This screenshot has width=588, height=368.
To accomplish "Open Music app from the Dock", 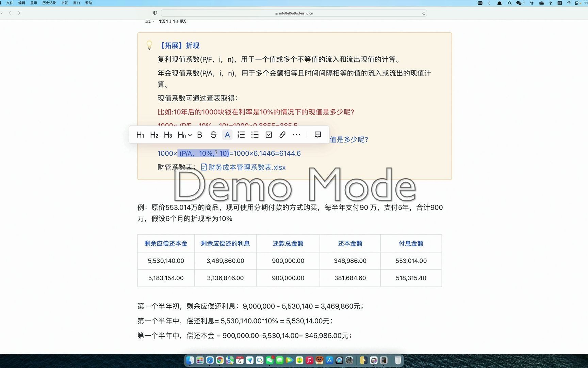I will [x=309, y=360].
